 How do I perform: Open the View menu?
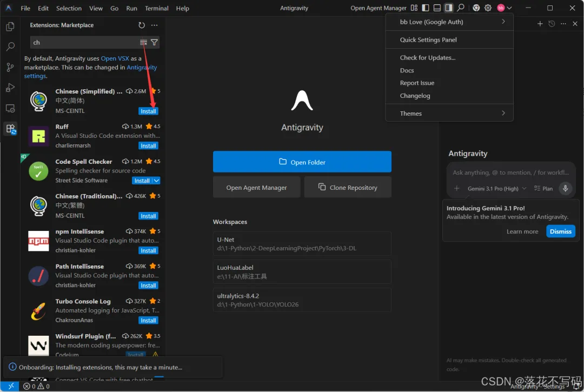pos(96,8)
